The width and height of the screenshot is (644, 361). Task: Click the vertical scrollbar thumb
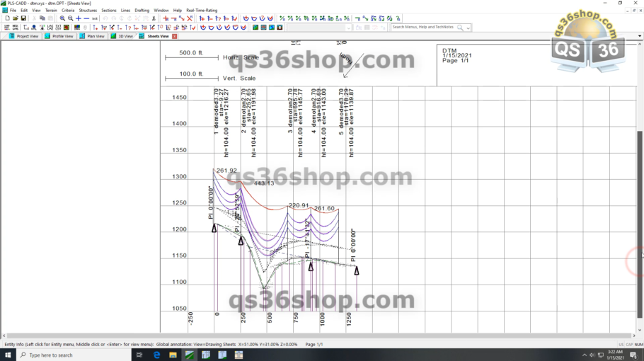click(640, 224)
